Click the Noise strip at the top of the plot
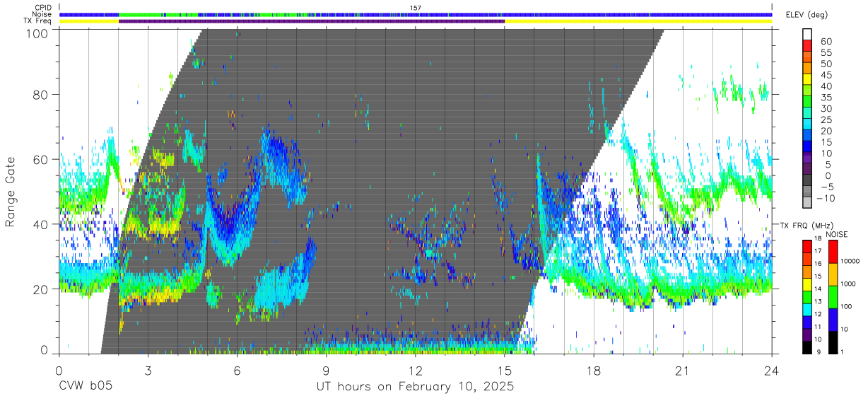Viewport: 868px width, 401px height. click(416, 14)
